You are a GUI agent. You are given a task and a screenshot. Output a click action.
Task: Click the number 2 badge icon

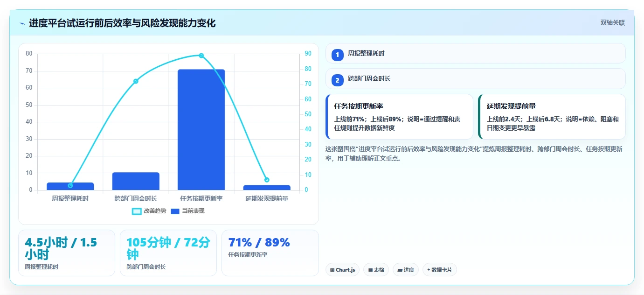337,80
